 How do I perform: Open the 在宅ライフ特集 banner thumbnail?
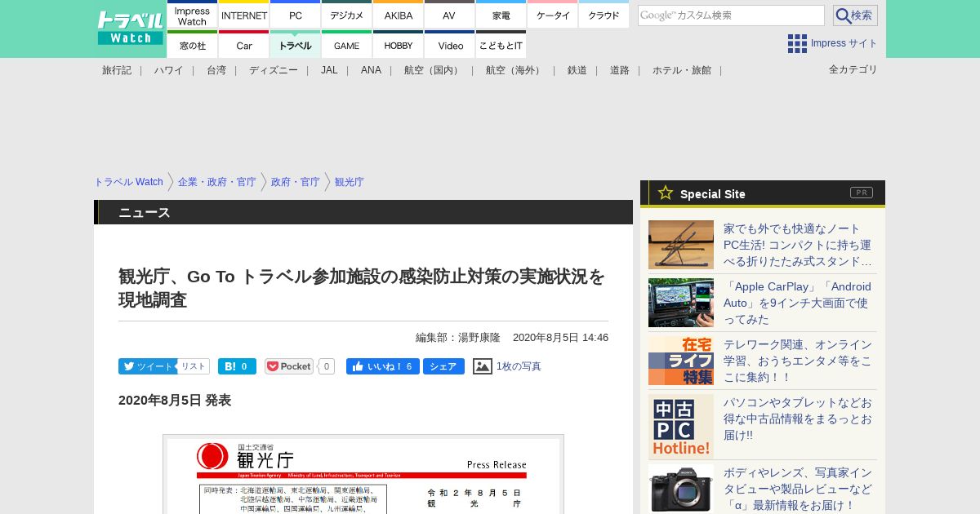(681, 361)
